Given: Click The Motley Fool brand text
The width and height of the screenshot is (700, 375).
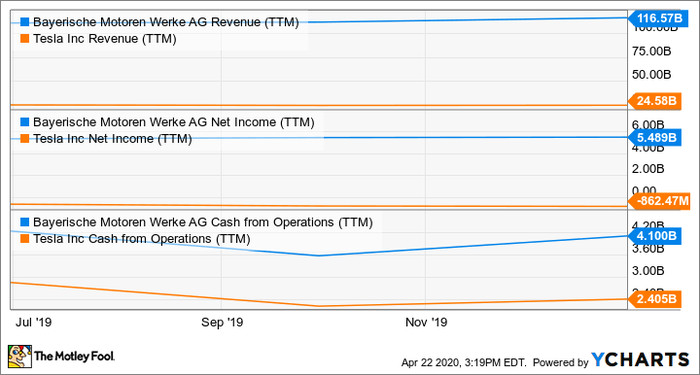Looking at the screenshot, I should (75, 356).
